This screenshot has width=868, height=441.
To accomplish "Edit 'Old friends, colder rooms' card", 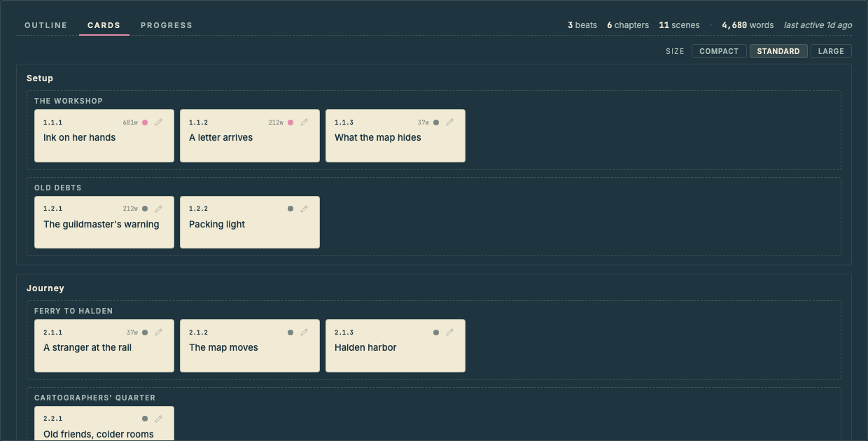I will pyautogui.click(x=159, y=419).
